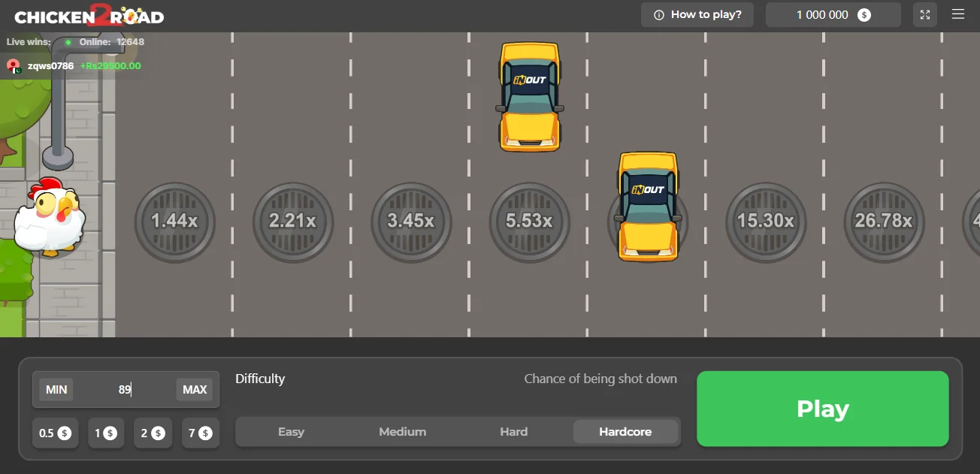
Task: Choose Hard difficulty
Action: pyautogui.click(x=514, y=432)
